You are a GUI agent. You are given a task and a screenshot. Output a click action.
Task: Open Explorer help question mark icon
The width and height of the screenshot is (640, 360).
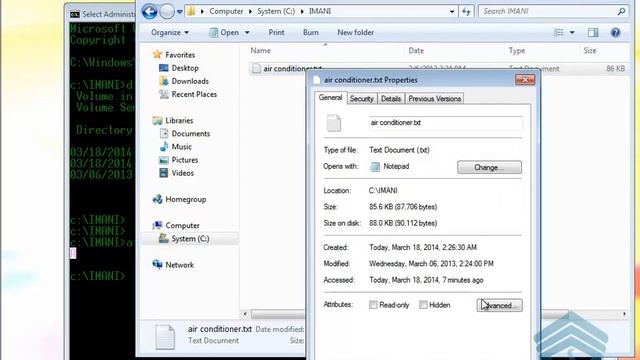[616, 33]
